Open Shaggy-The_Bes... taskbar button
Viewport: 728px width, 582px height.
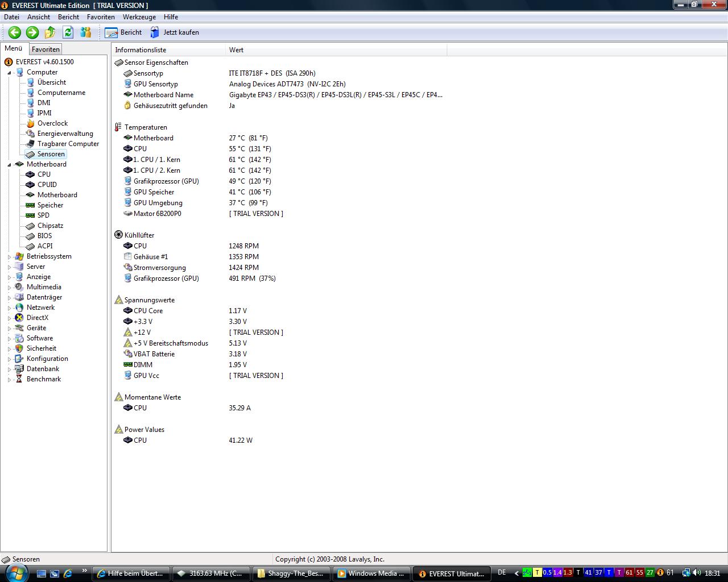(x=291, y=573)
